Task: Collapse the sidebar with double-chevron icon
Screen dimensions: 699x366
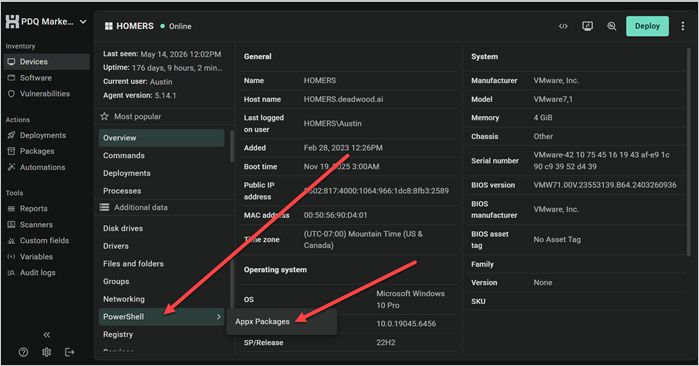Action: [x=46, y=334]
